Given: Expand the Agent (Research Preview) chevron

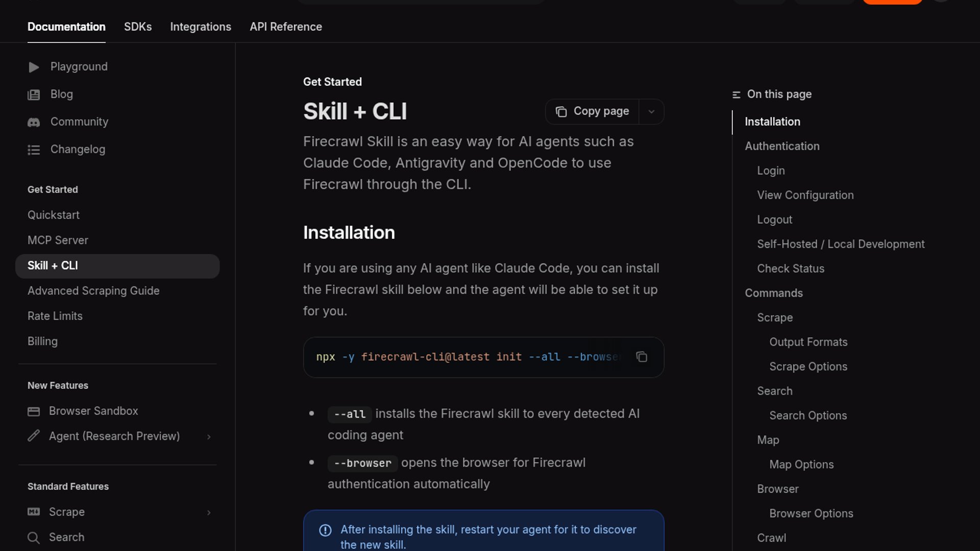Looking at the screenshot, I should click(x=209, y=437).
